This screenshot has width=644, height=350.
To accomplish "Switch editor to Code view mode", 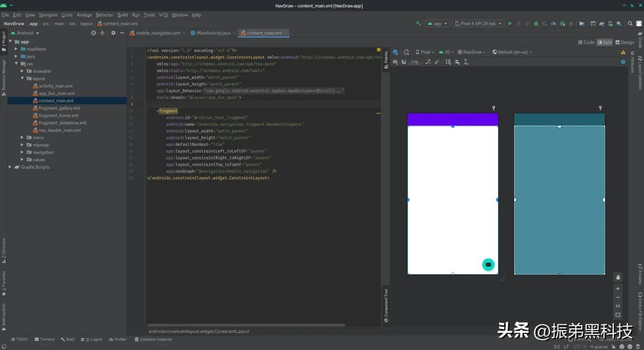I will (x=586, y=42).
